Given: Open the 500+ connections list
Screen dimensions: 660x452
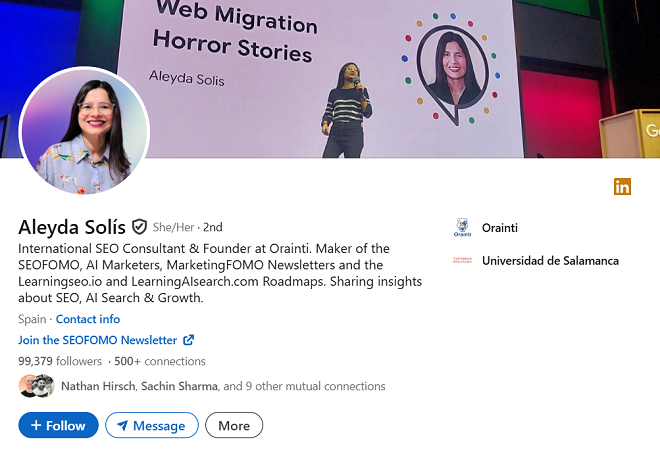Looking at the screenshot, I should pyautogui.click(x=160, y=361).
